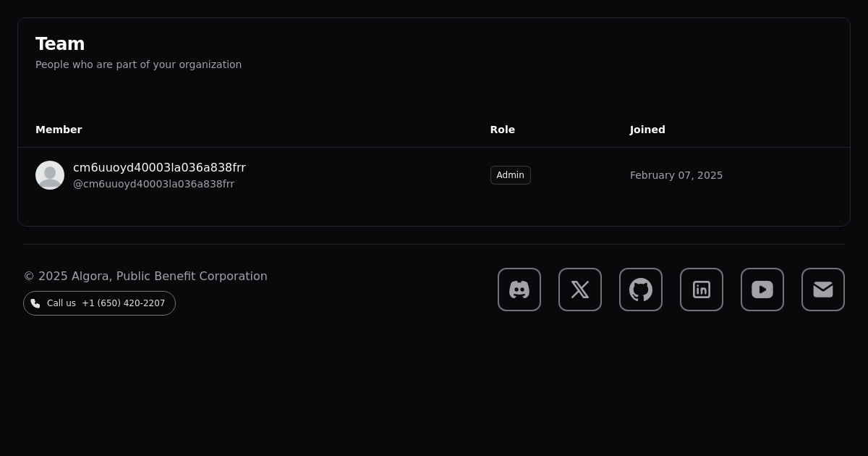
Task: Click the Role column header
Action: pos(502,130)
